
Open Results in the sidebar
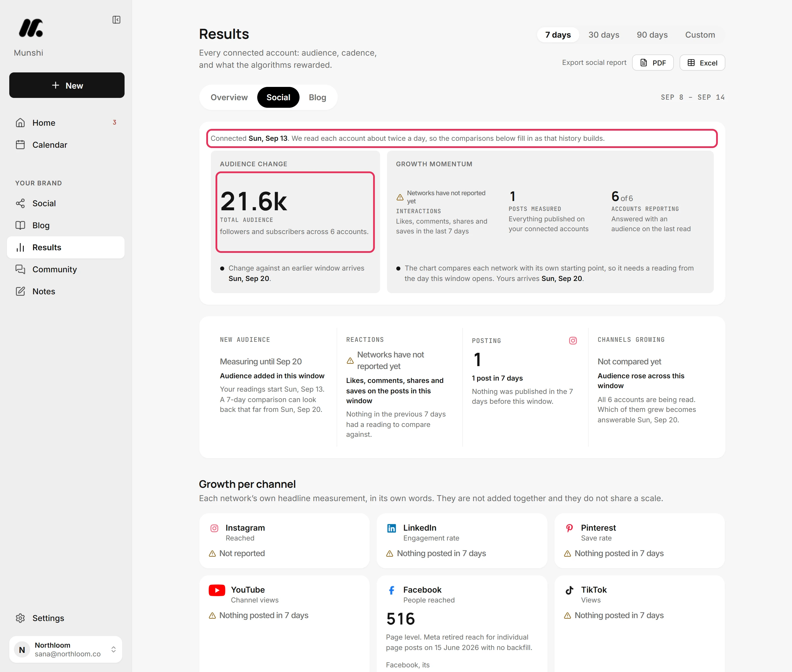pyautogui.click(x=65, y=247)
